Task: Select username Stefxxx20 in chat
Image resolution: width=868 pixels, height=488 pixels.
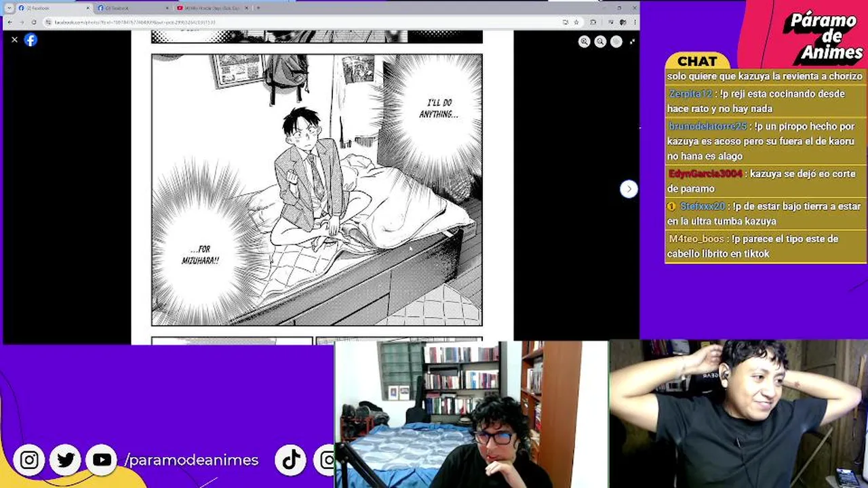Action: click(703, 206)
